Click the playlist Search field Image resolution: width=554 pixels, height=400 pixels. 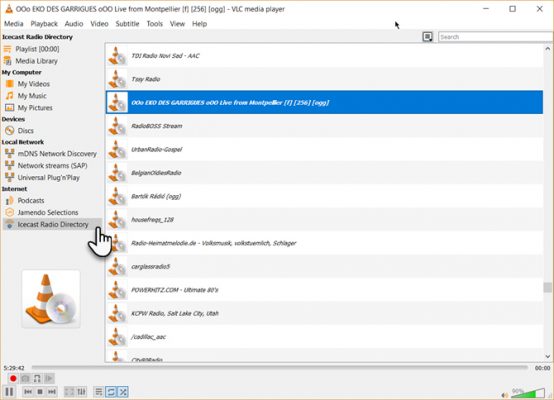pos(496,37)
